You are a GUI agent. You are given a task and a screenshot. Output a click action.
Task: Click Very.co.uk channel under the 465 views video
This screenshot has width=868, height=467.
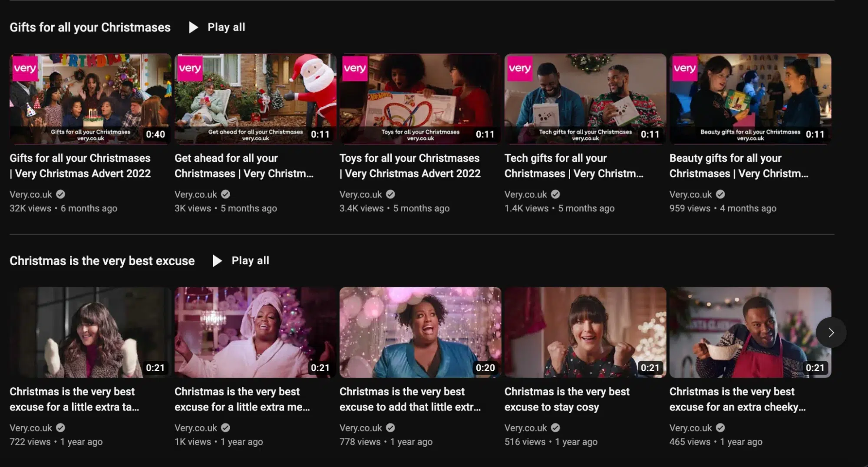(691, 428)
